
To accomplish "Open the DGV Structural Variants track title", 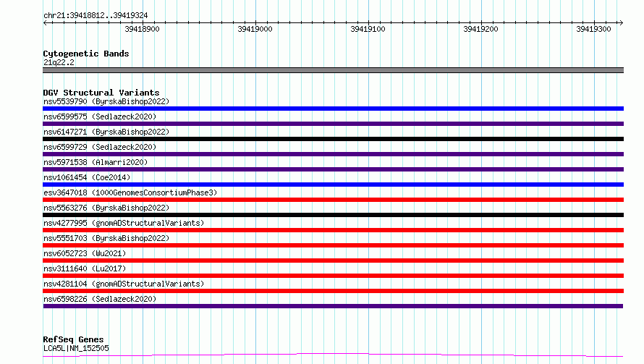I will (x=101, y=93).
